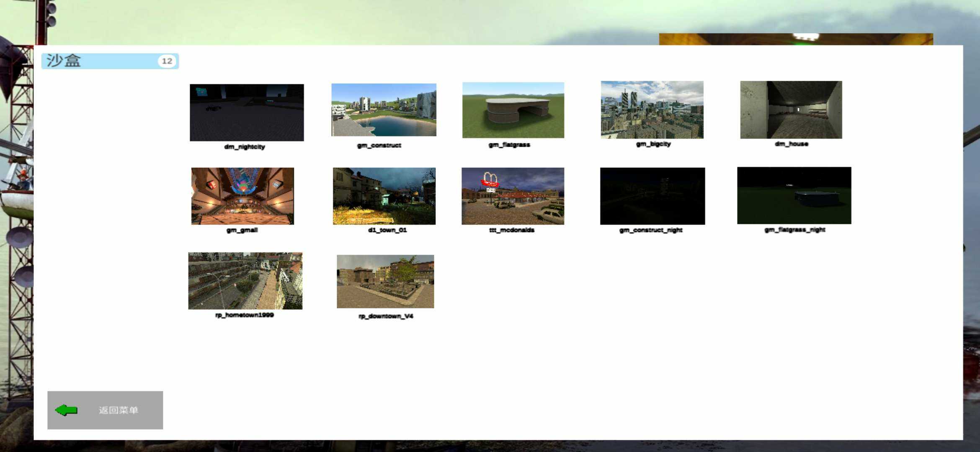Viewport: 980px width, 452px height.
Task: Choose the gm_flatgrass map thumbnail
Action: click(x=513, y=110)
